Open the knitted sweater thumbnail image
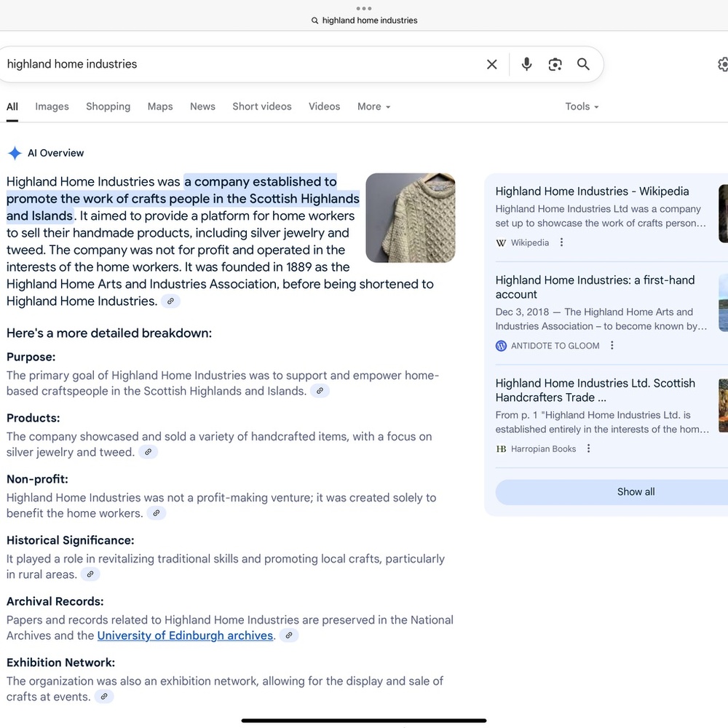Screen dimensions: 728x728 click(411, 218)
